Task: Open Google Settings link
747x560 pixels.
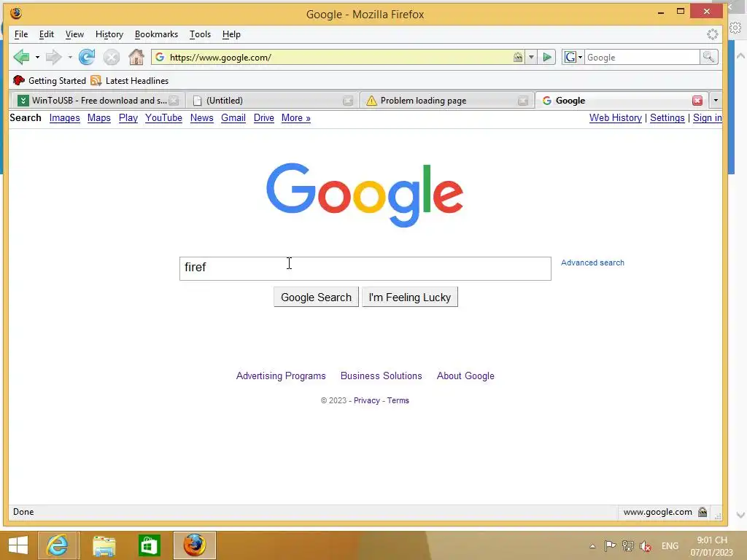Action: coord(667,117)
